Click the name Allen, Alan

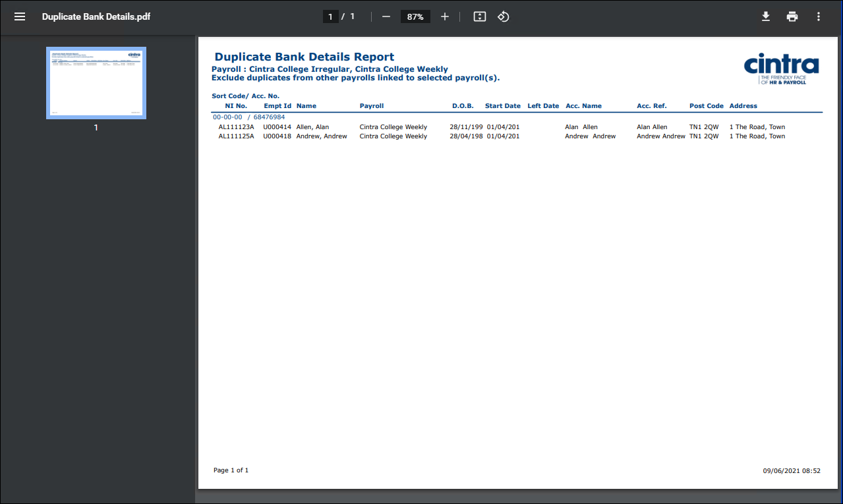tap(312, 127)
